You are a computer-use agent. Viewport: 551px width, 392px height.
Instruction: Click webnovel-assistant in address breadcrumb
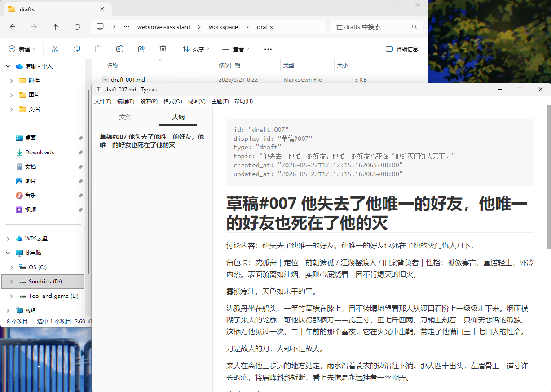(163, 27)
